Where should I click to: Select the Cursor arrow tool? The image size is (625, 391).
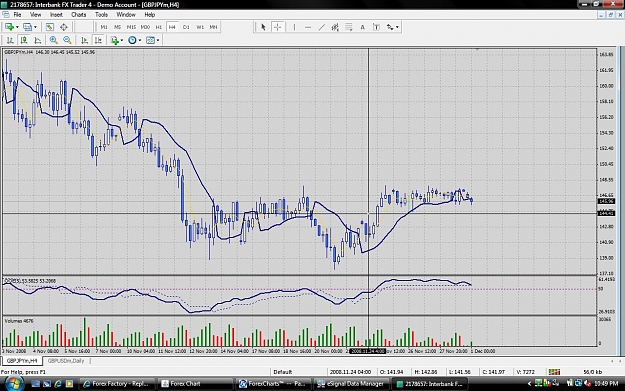pos(263,27)
